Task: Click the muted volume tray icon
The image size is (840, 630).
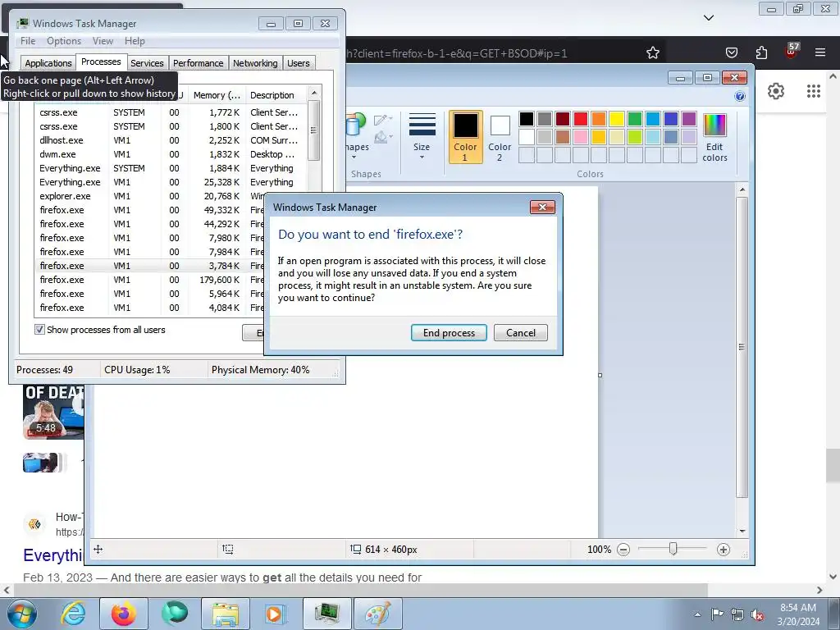Action: click(x=757, y=614)
